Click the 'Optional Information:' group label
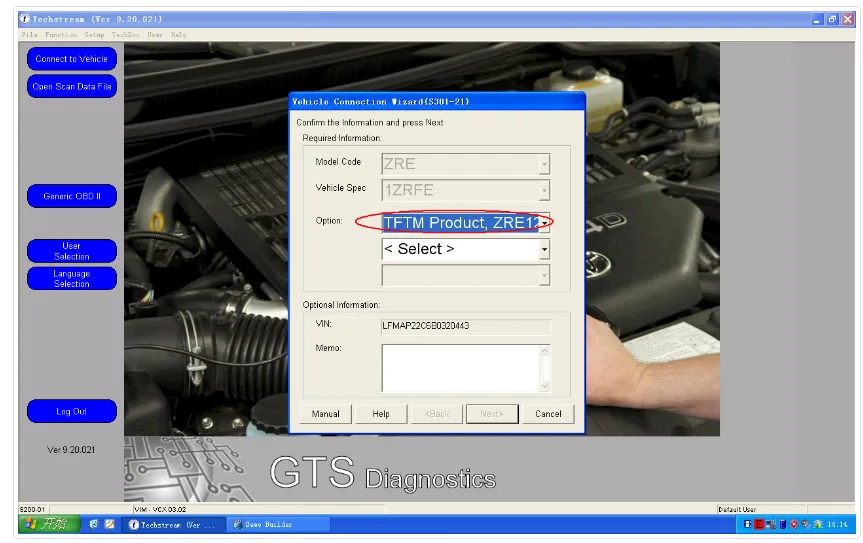This screenshot has width=863, height=543. click(x=341, y=305)
